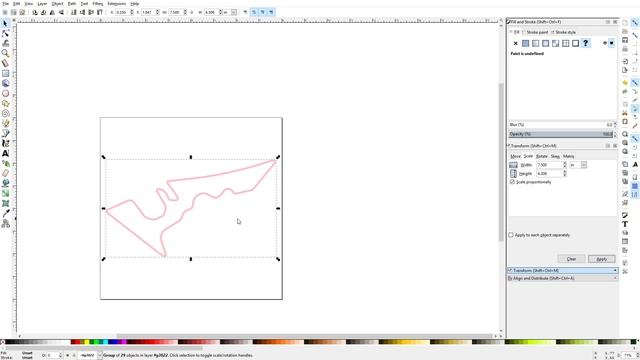The height and width of the screenshot is (360, 640).
Task: Click the Clear button
Action: click(x=571, y=259)
